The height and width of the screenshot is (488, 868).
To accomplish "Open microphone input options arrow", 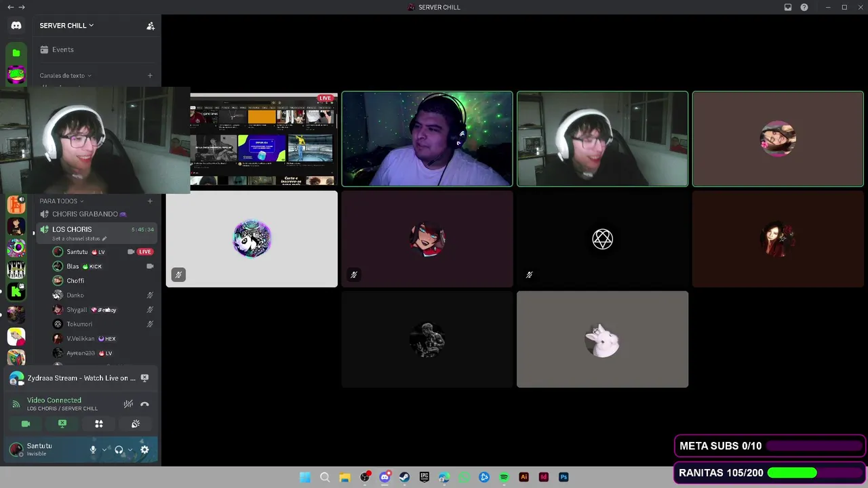I will click(104, 449).
